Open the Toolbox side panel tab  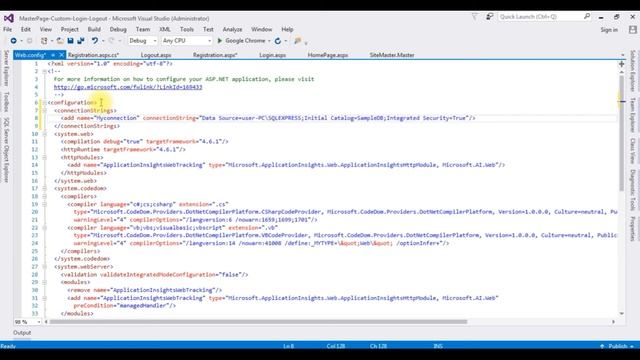6,101
